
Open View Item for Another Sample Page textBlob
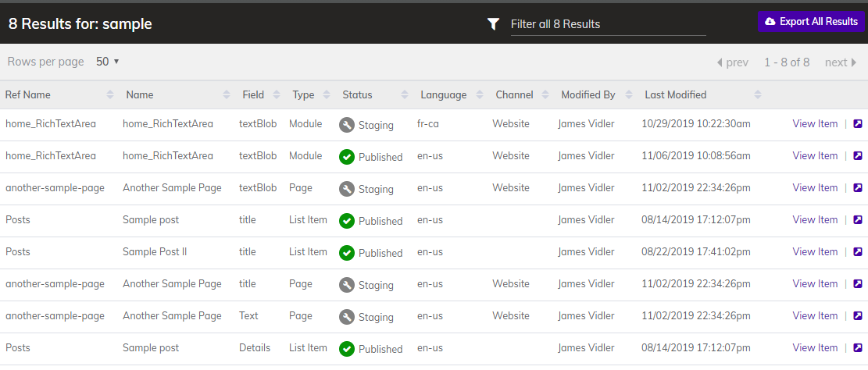click(815, 187)
